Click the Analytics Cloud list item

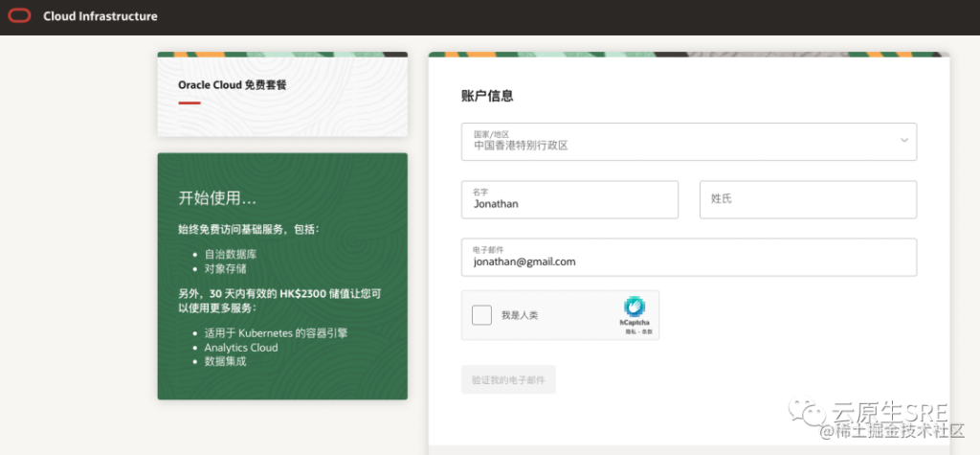(241, 348)
